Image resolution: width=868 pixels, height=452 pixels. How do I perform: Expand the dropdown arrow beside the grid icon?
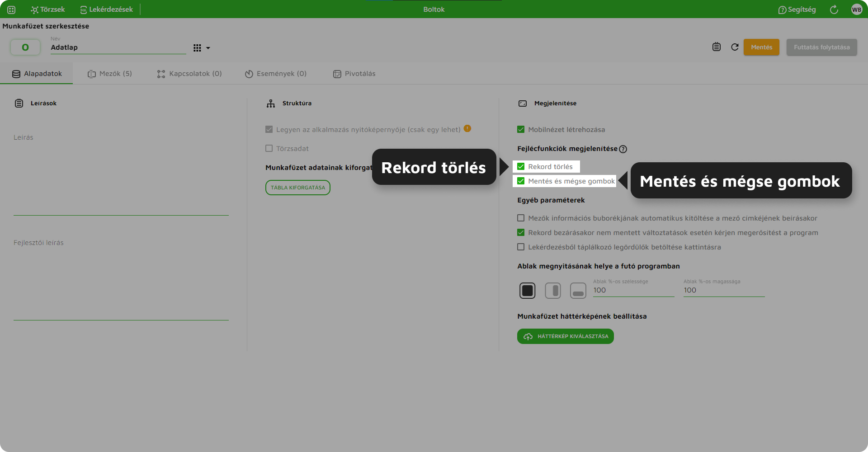(208, 48)
